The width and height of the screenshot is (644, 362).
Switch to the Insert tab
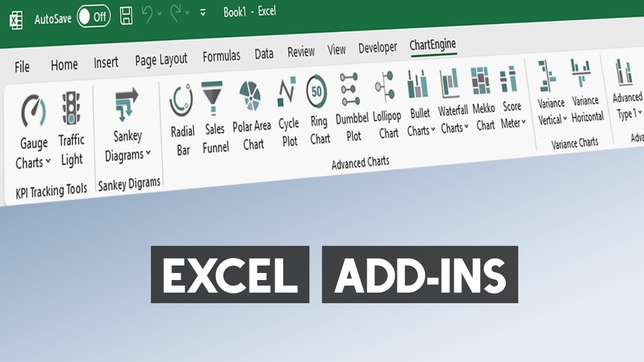[106, 62]
